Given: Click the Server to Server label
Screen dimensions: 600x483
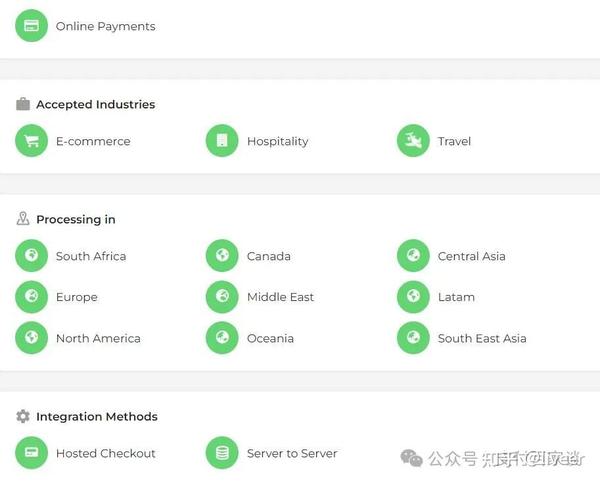Looking at the screenshot, I should [292, 454].
